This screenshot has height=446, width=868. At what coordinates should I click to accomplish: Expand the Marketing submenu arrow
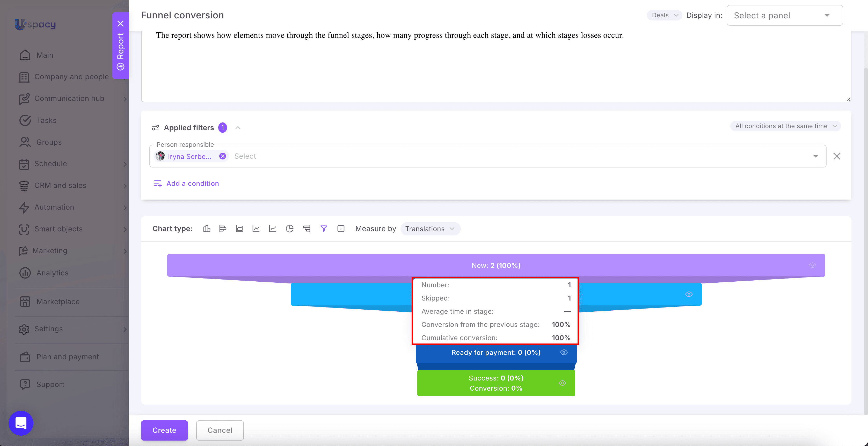point(125,251)
